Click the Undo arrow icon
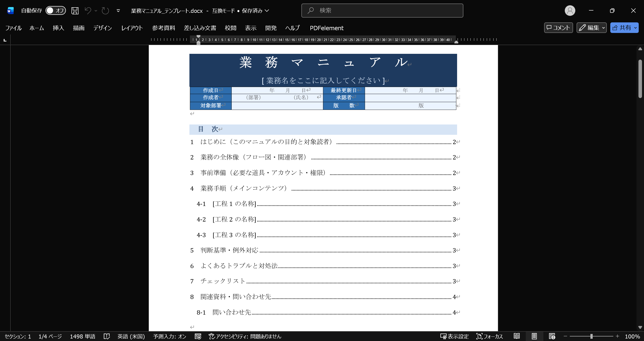Image resolution: width=644 pixels, height=341 pixels. click(x=88, y=11)
